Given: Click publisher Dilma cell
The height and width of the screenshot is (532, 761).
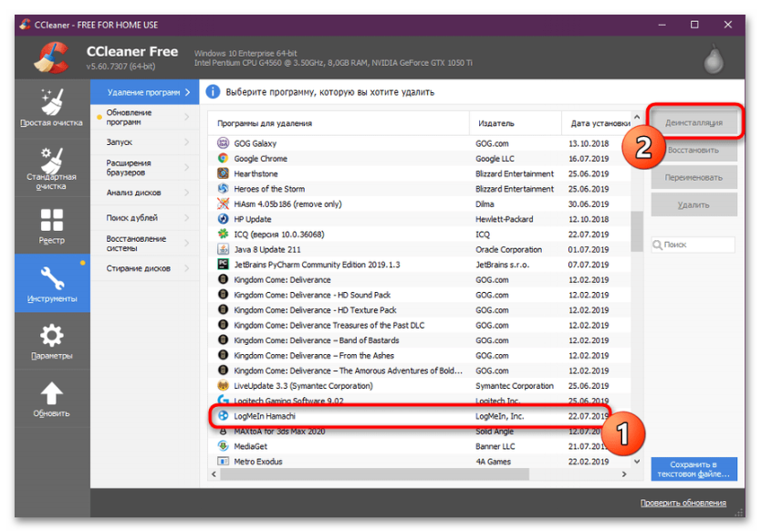Looking at the screenshot, I should [485, 203].
